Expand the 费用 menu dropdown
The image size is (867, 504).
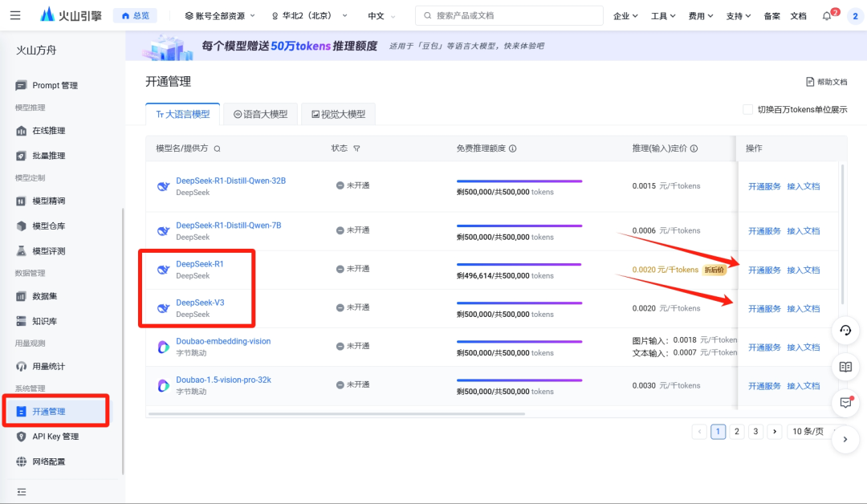(701, 14)
